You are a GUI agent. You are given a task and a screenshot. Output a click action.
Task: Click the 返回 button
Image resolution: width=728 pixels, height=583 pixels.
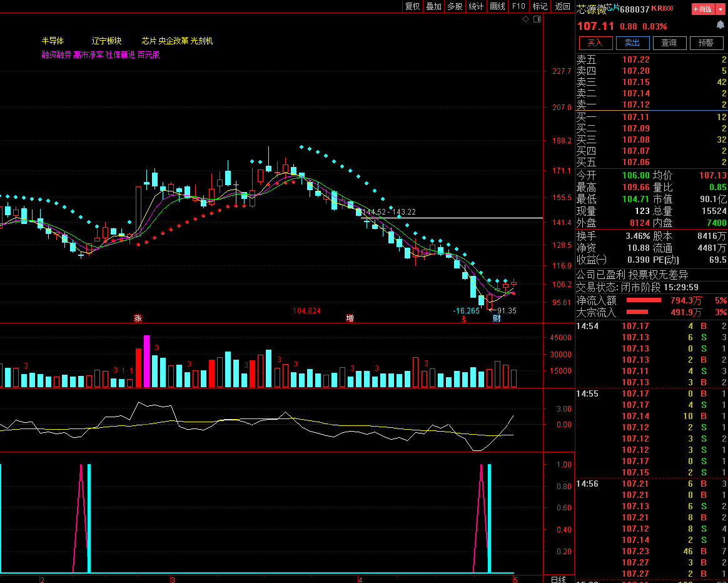pos(562,6)
